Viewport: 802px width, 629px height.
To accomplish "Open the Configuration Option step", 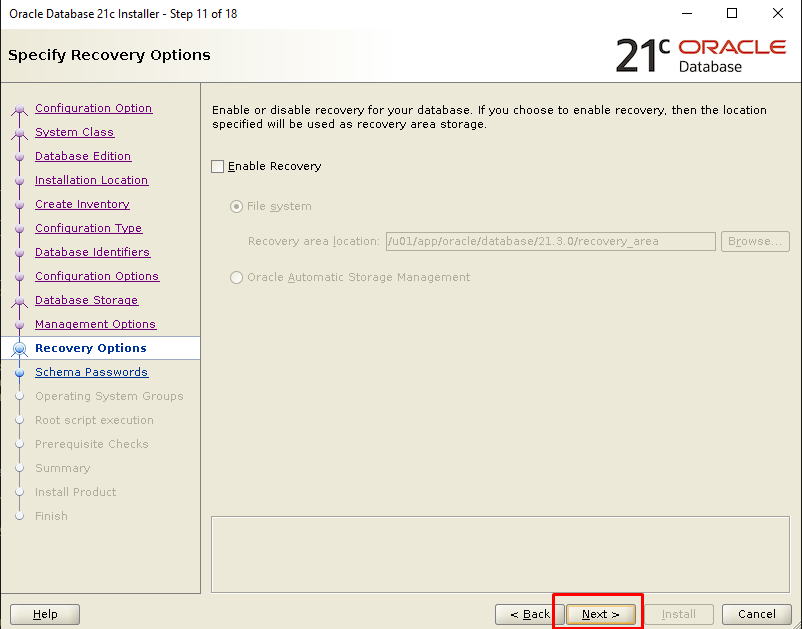I will (94, 108).
